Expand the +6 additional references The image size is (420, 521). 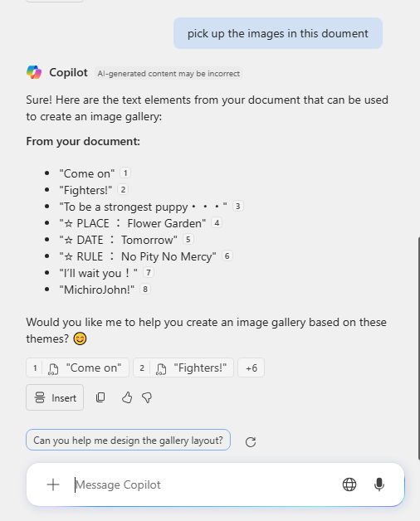(251, 368)
